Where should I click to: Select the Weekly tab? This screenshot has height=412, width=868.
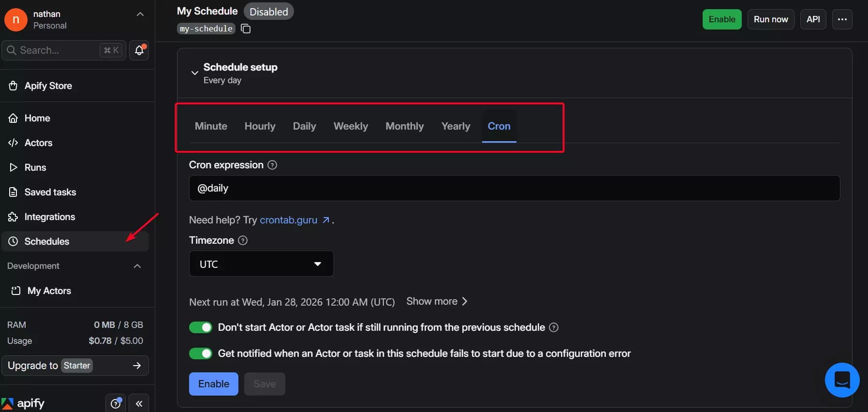[x=351, y=126]
